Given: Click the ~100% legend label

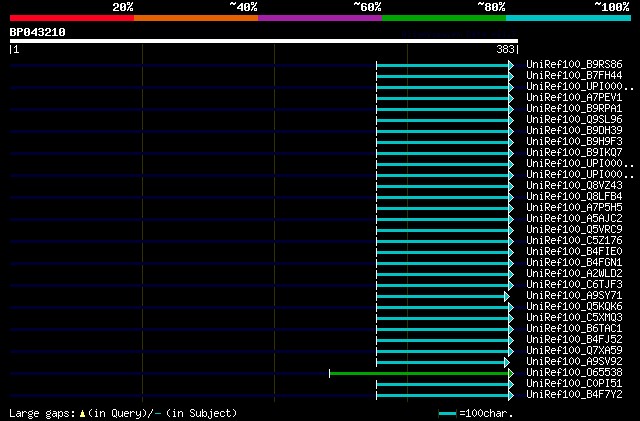Looking at the screenshot, I should (612, 7).
